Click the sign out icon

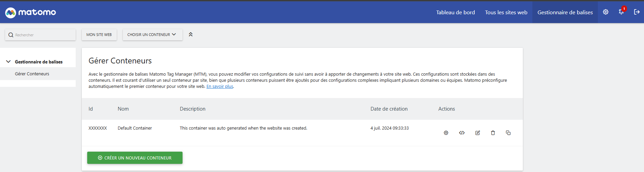click(x=637, y=12)
